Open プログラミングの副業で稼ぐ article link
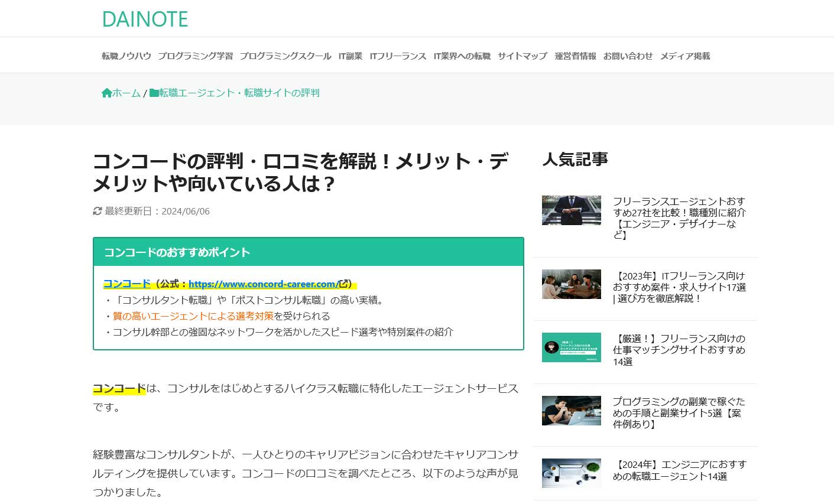Image resolution: width=834 pixels, height=504 pixels. point(679,413)
